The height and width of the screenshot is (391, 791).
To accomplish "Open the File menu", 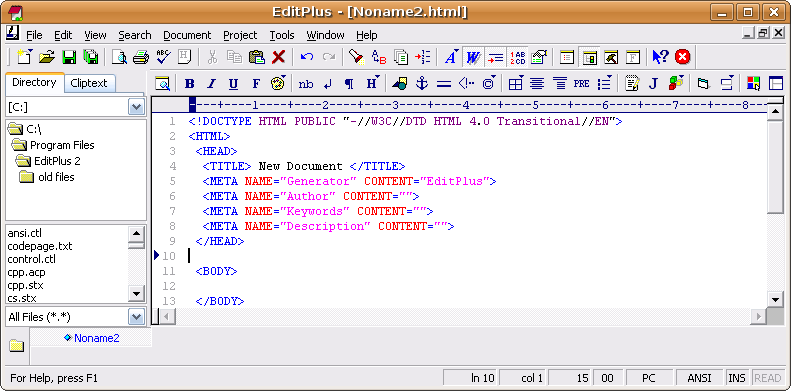I will 34,35.
